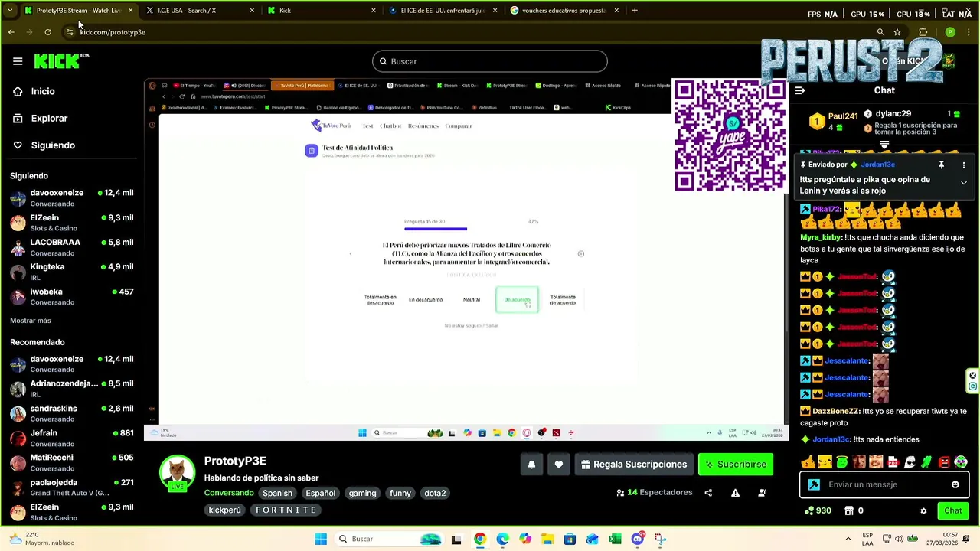Select the thumbs-up cat quick emote

coord(808,462)
